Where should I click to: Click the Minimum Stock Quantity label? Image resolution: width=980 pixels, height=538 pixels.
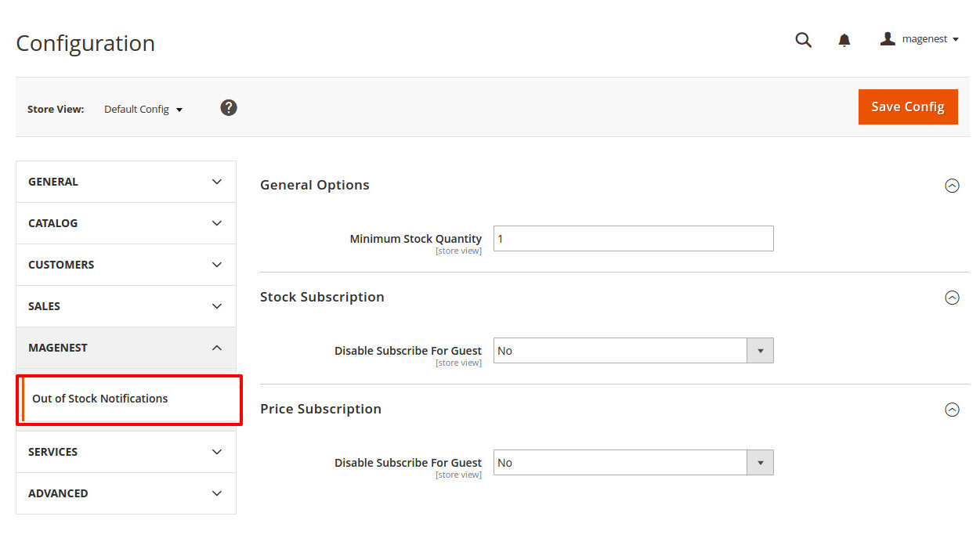[416, 239]
